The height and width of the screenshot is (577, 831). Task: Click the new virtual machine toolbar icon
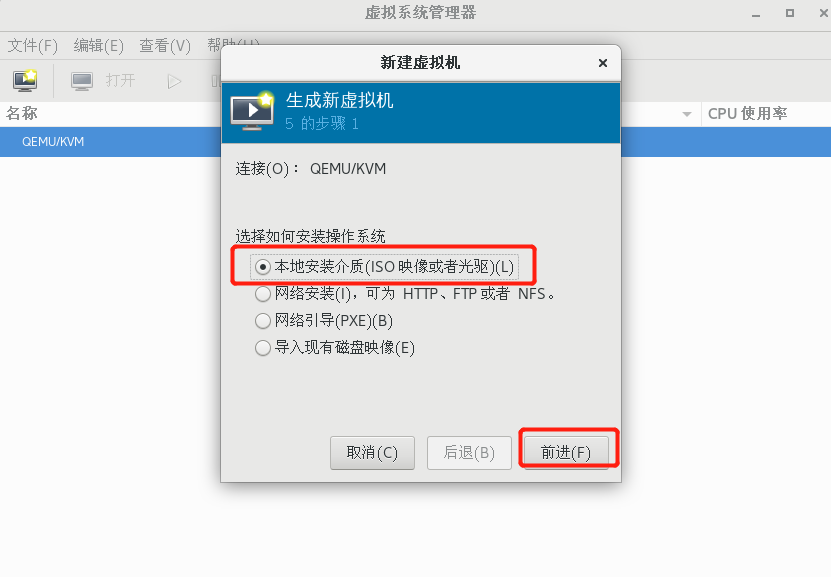(x=25, y=81)
